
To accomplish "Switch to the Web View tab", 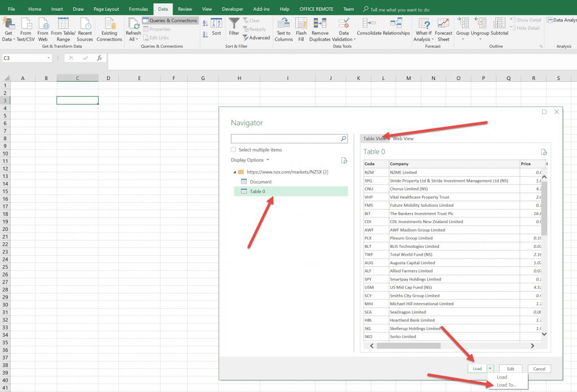I will pos(403,139).
